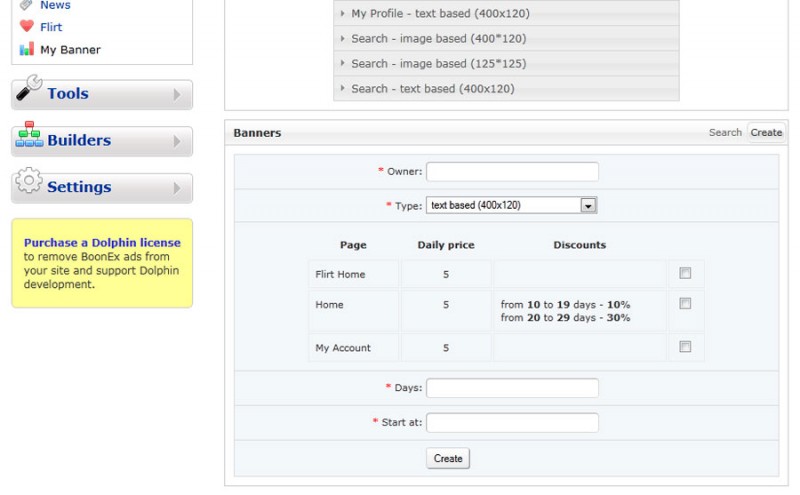
Task: Click the 'from 10 to 19 days - 10%' discount
Action: click(x=565, y=305)
